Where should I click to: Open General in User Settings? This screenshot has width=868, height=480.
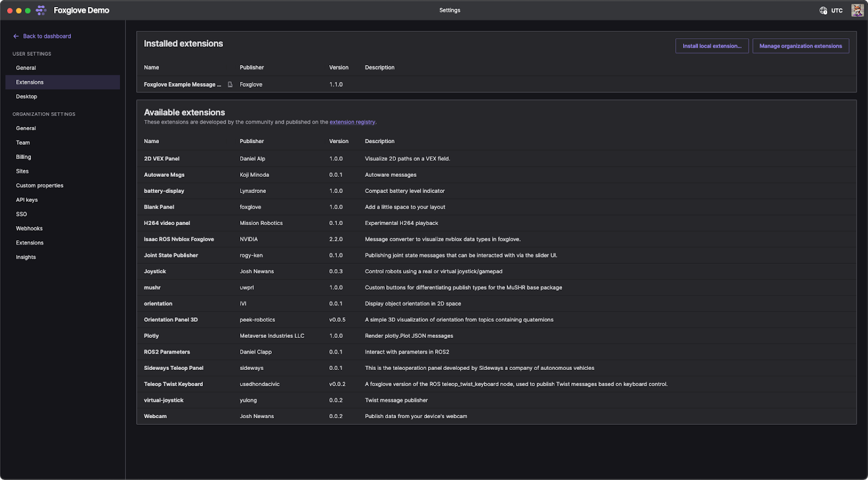click(x=26, y=68)
